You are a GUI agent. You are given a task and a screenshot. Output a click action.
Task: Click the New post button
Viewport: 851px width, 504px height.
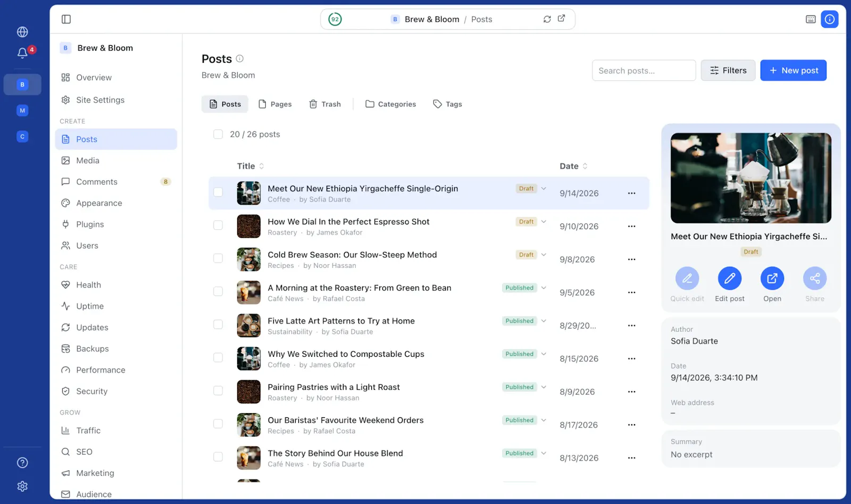pos(793,70)
